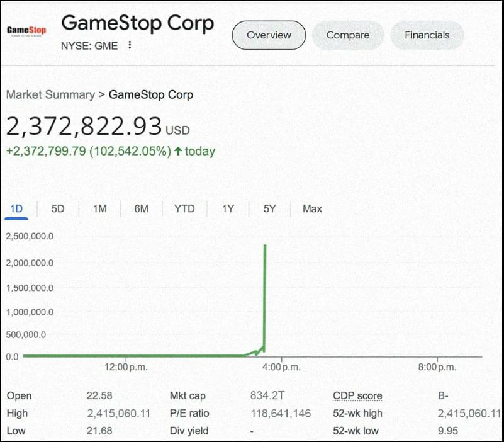Switch chart to 5D range
Viewport: 504px width, 442px height.
(x=58, y=209)
